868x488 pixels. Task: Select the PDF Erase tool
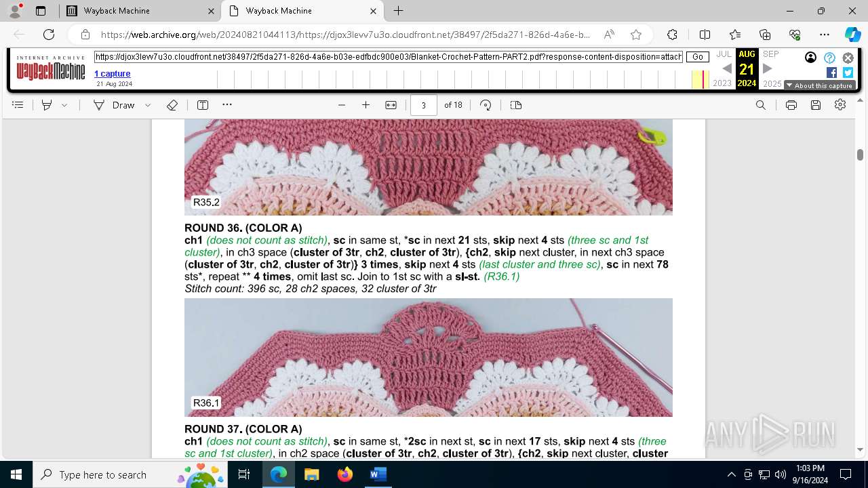(172, 105)
